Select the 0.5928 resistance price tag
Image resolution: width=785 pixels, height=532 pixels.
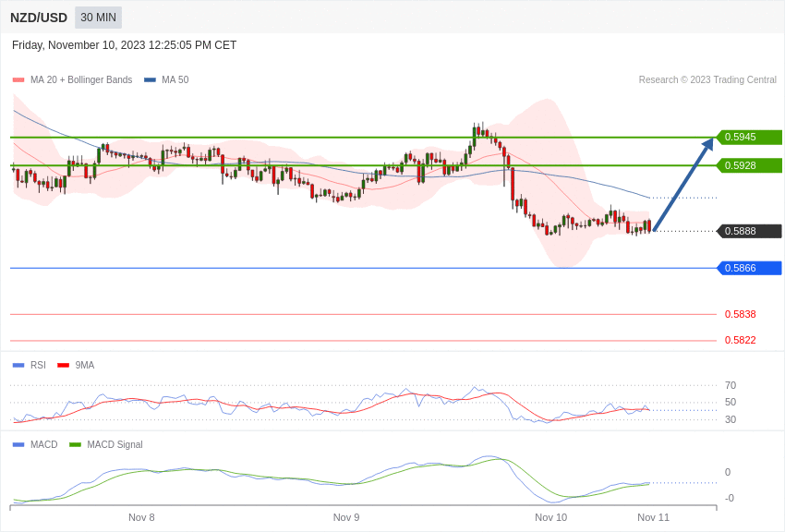pos(749,165)
